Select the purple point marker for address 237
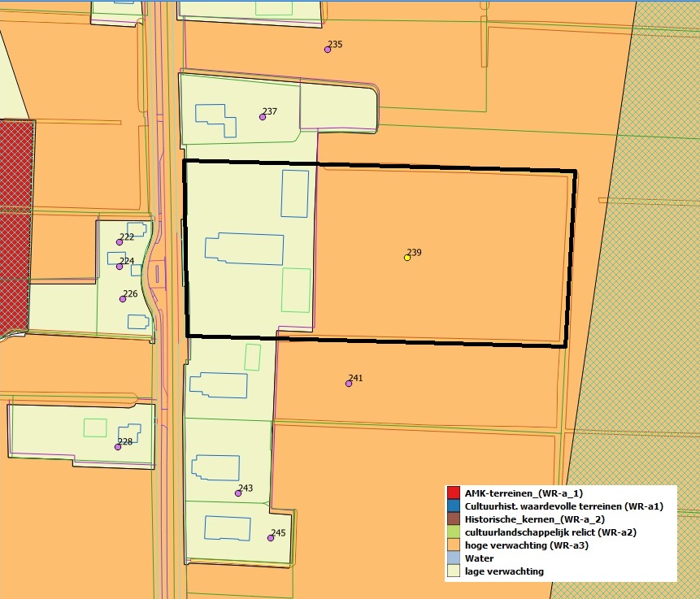The image size is (700, 599). 263,117
